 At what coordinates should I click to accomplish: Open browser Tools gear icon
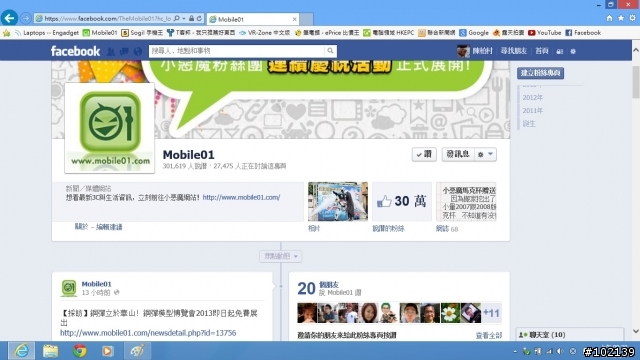click(x=632, y=18)
